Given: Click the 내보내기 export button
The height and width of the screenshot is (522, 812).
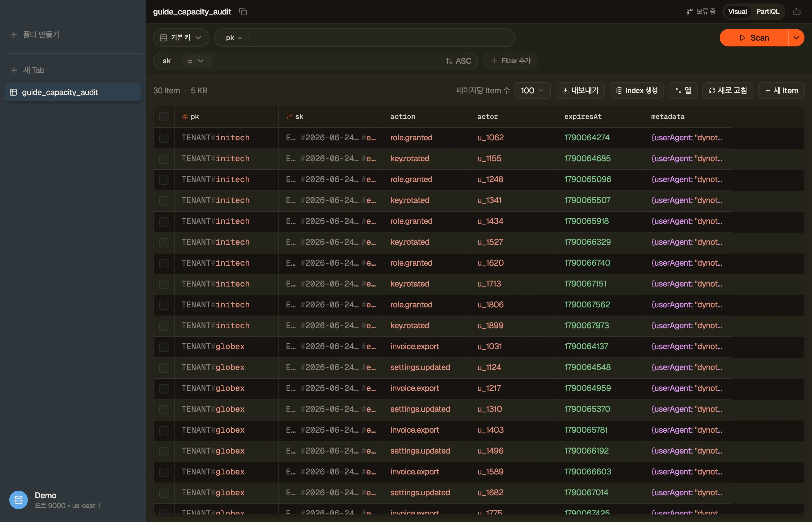Looking at the screenshot, I should point(580,90).
